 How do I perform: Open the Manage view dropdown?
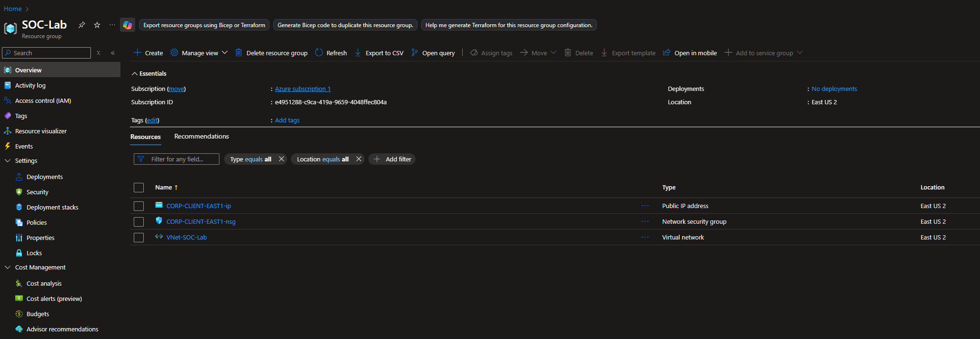pos(199,53)
